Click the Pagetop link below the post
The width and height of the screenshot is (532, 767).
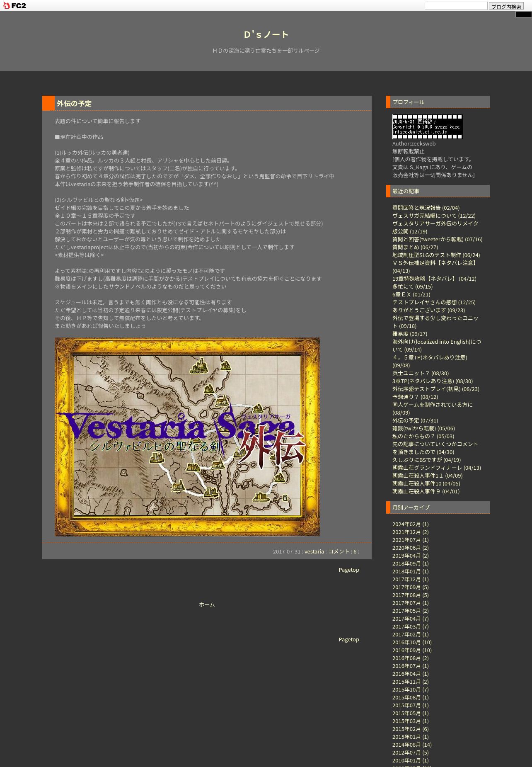click(349, 570)
